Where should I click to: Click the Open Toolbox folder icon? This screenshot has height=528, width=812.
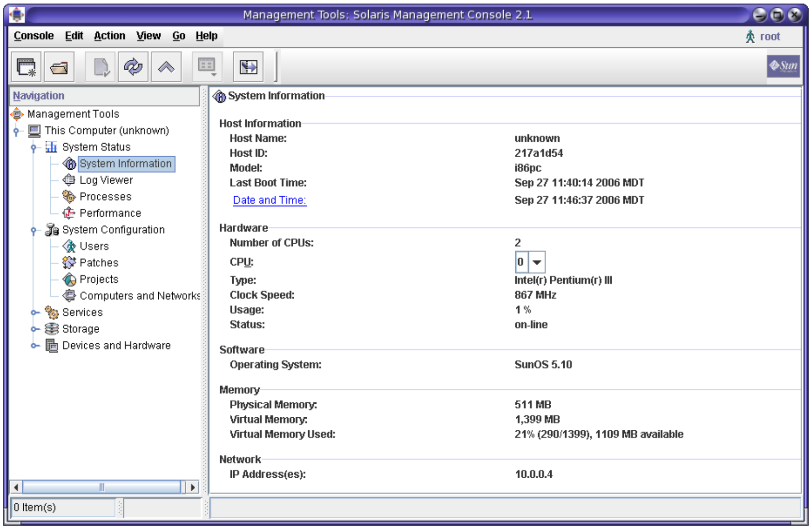tap(59, 67)
